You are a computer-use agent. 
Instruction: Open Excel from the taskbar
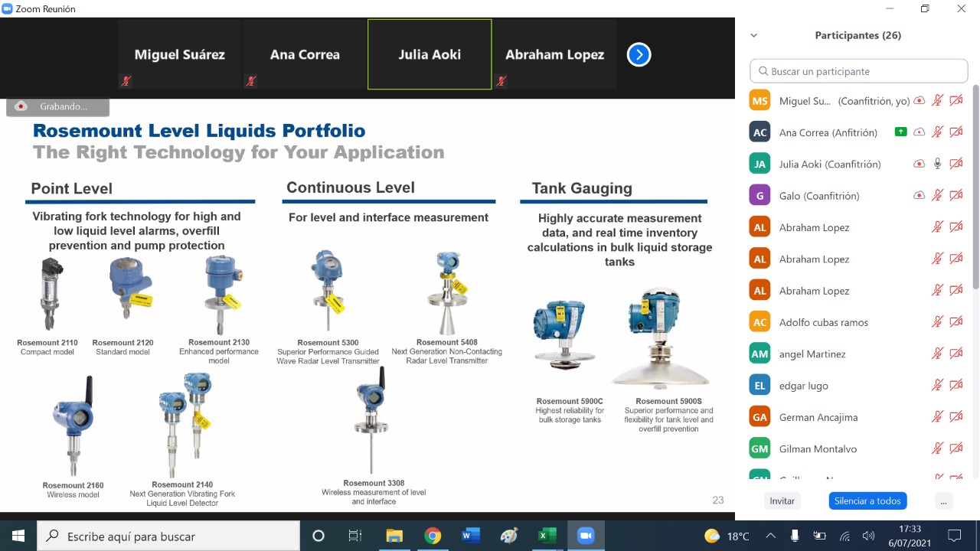click(547, 536)
